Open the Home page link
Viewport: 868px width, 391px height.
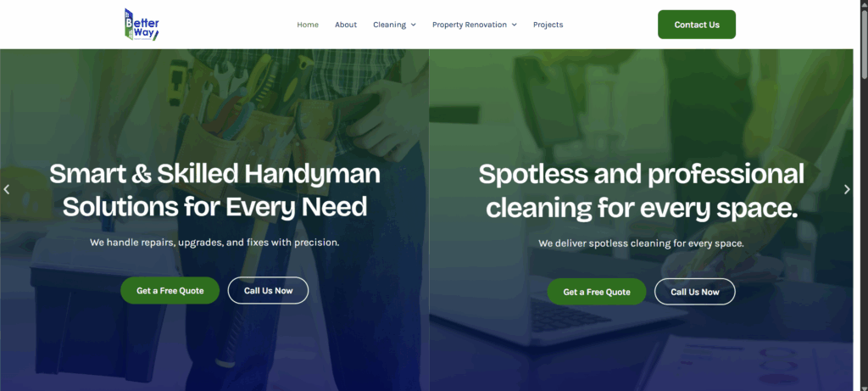[308, 25]
